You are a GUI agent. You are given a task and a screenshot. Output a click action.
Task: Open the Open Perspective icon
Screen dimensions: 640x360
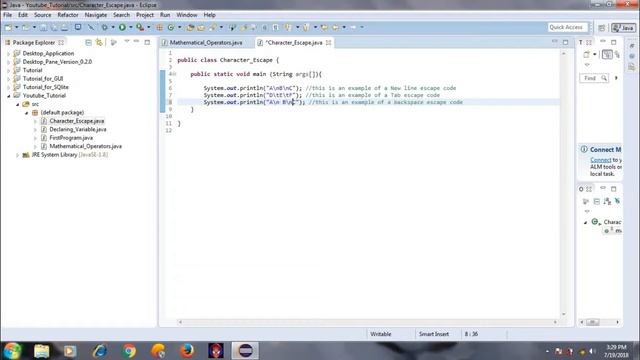coord(602,28)
